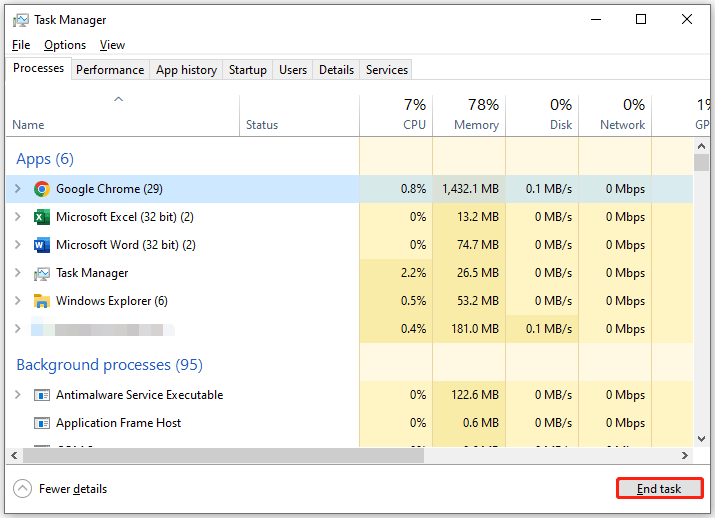Click the horizontal scrollbar right arrow
The image size is (715, 518).
685,455
